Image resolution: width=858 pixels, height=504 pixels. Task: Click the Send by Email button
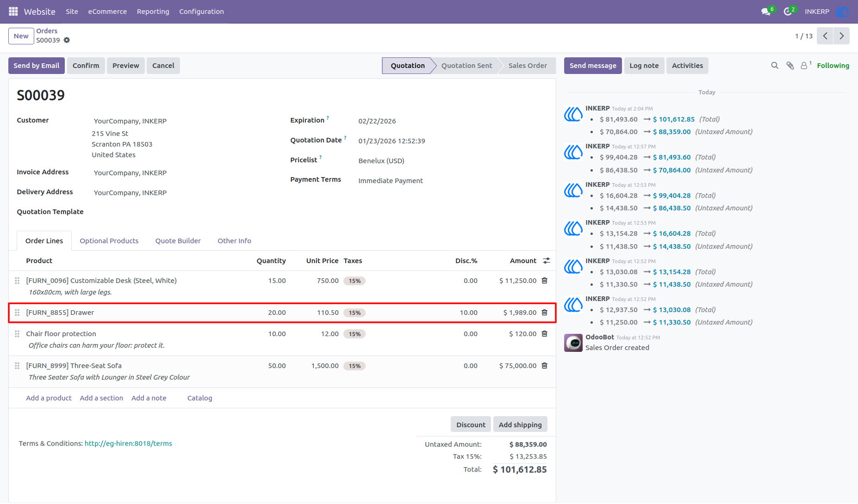37,66
